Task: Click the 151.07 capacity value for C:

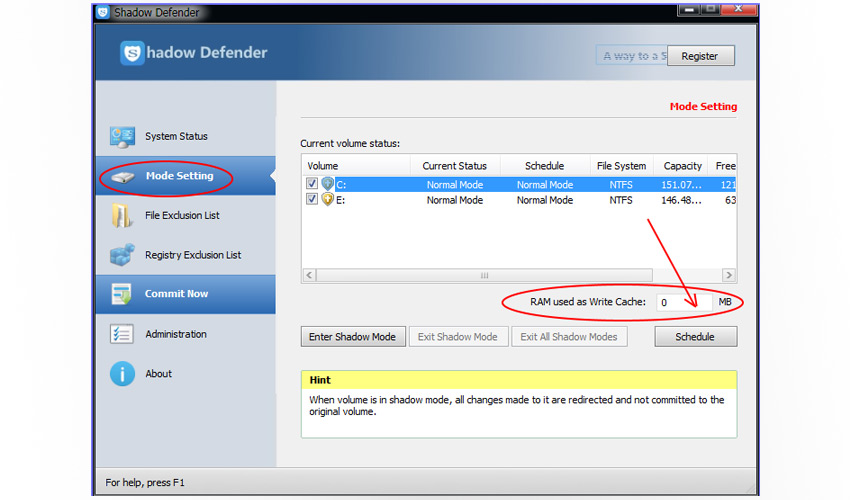Action: tap(681, 185)
